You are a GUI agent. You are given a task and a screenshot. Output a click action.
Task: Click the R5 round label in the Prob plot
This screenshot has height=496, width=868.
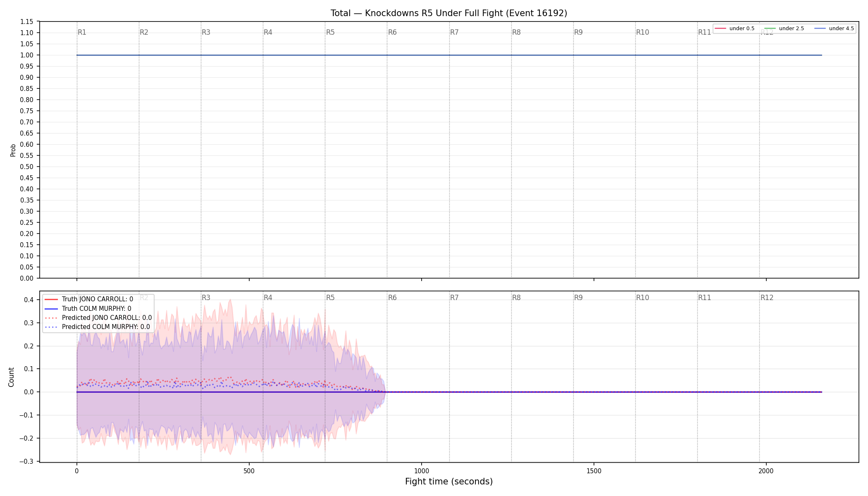tap(330, 32)
